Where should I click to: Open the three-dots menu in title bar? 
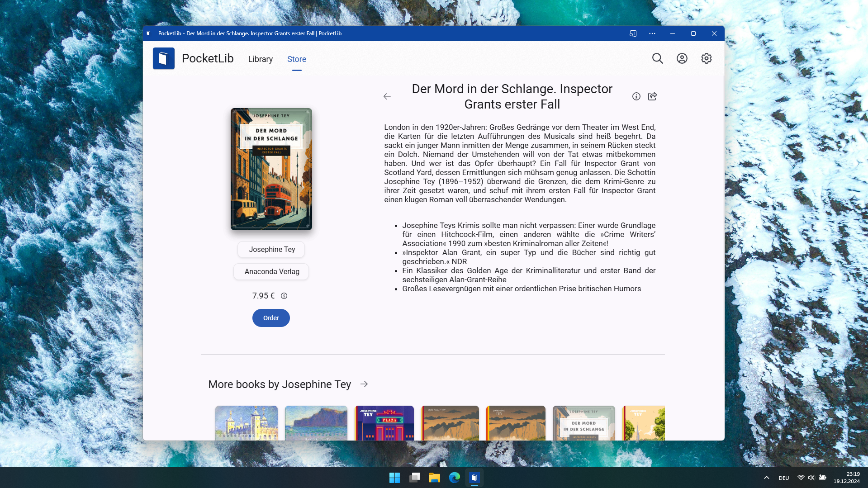click(652, 33)
